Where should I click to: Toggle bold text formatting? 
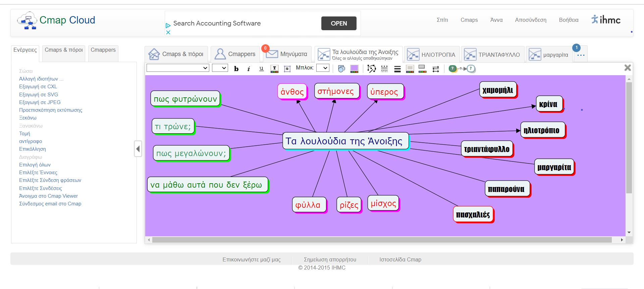point(236,68)
